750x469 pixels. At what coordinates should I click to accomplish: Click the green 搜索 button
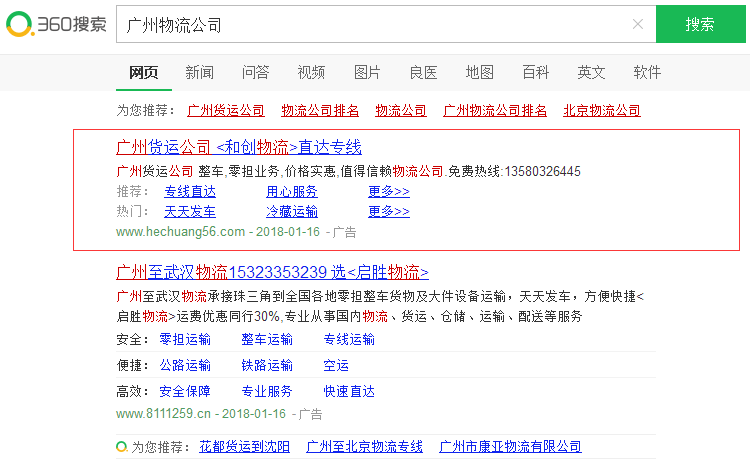tap(700, 24)
